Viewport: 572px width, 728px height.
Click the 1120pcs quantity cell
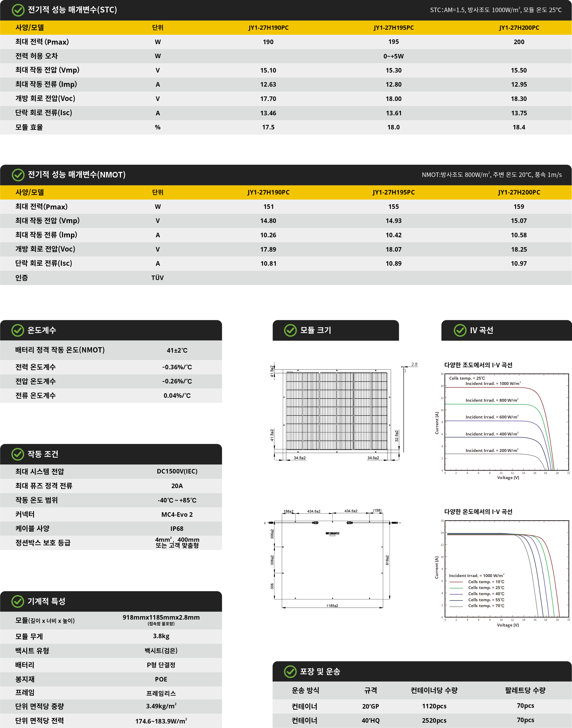(x=434, y=706)
